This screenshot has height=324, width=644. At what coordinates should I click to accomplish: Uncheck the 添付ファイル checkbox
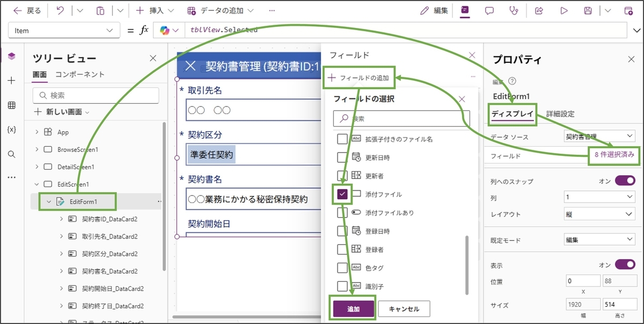tap(342, 194)
